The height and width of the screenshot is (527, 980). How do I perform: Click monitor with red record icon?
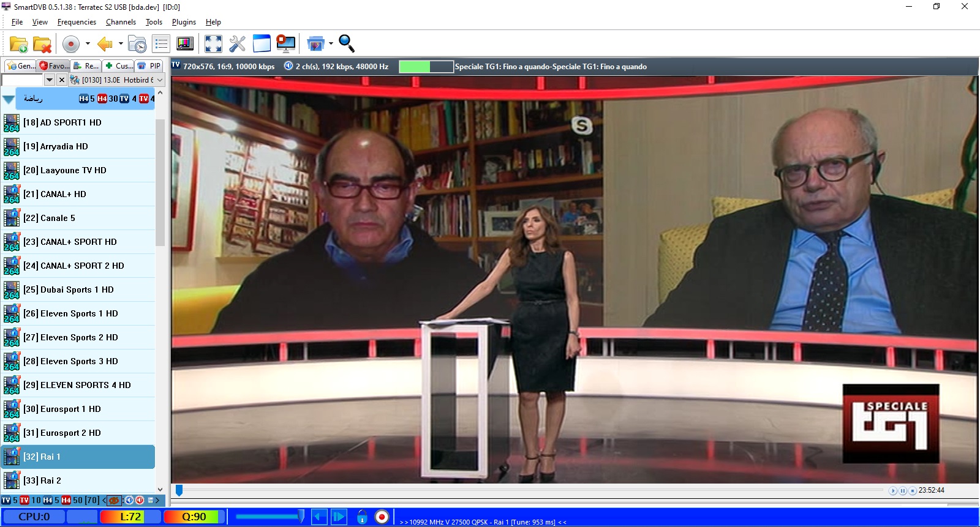click(x=285, y=44)
